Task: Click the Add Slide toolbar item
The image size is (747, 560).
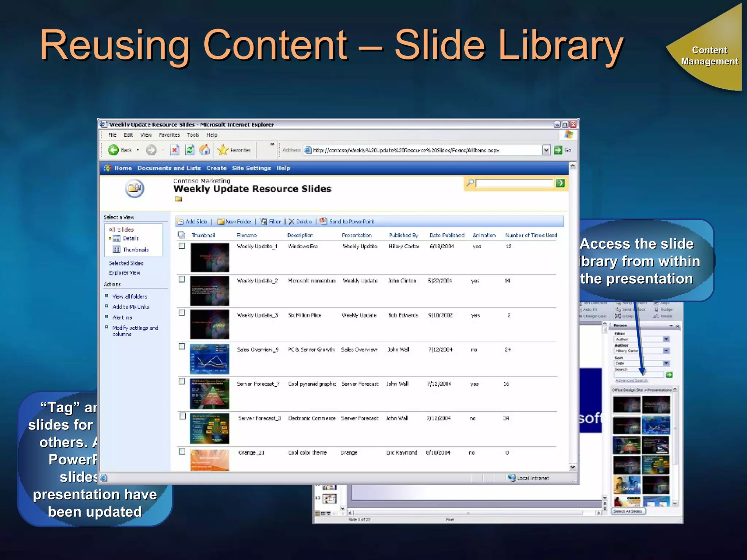Action: (x=192, y=221)
